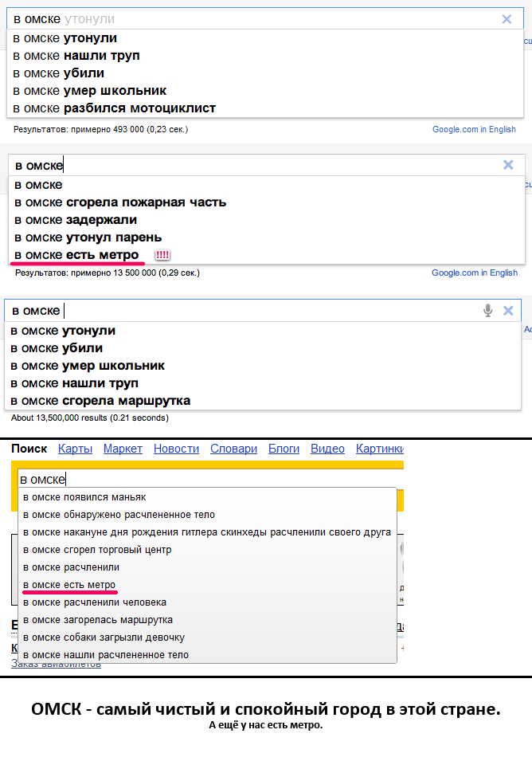
Task: Click the Yandex search input field
Action: (x=207, y=479)
